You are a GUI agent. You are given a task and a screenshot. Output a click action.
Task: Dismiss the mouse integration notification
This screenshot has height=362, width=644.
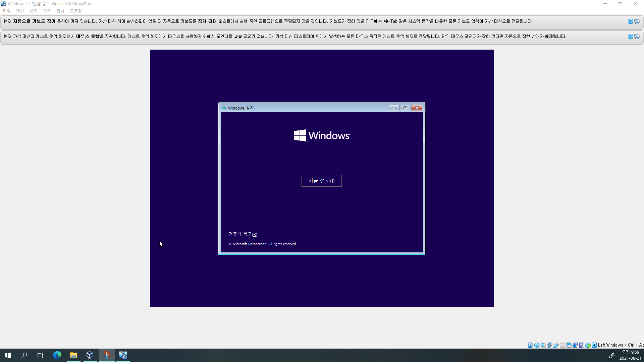pyautogui.click(x=630, y=37)
